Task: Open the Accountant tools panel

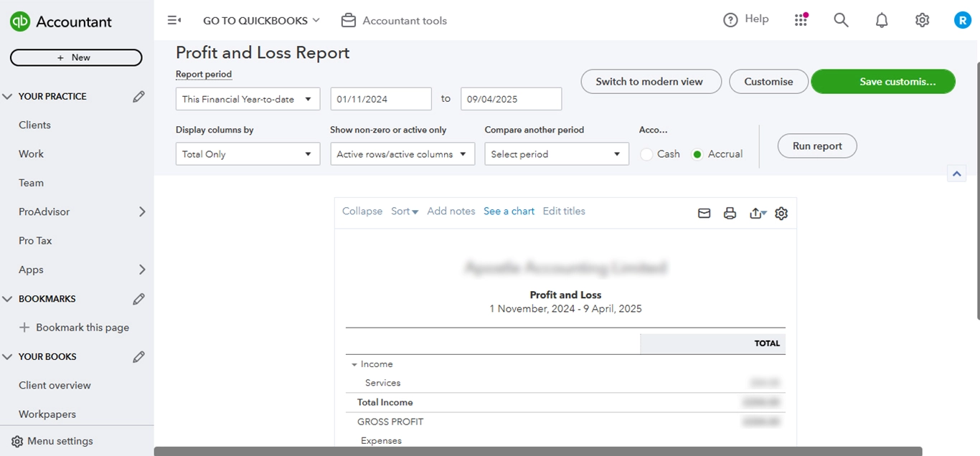Action: pos(393,20)
